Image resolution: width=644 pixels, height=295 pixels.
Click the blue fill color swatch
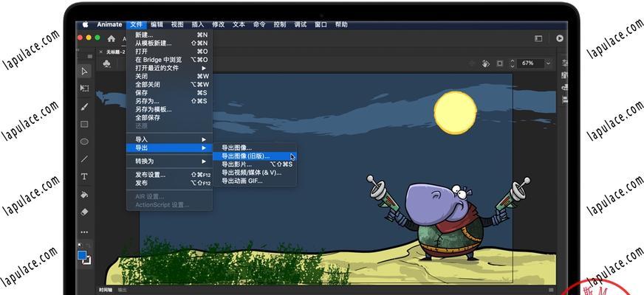point(82,255)
